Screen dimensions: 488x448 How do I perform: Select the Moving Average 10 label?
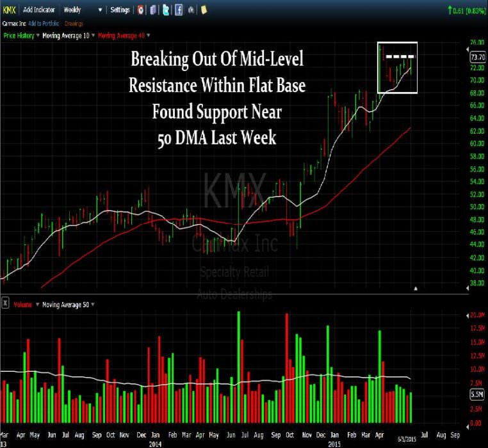coord(66,36)
